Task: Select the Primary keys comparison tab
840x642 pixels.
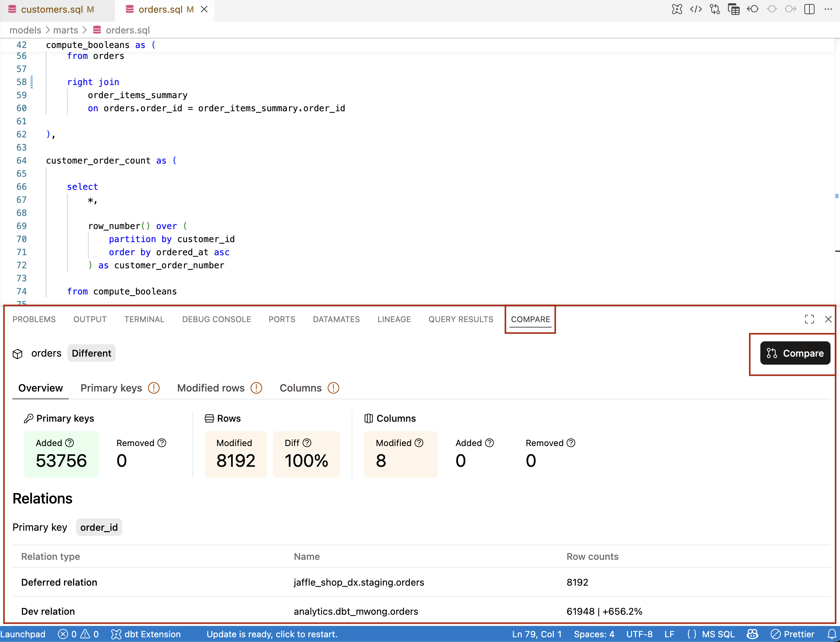Action: pyautogui.click(x=111, y=388)
